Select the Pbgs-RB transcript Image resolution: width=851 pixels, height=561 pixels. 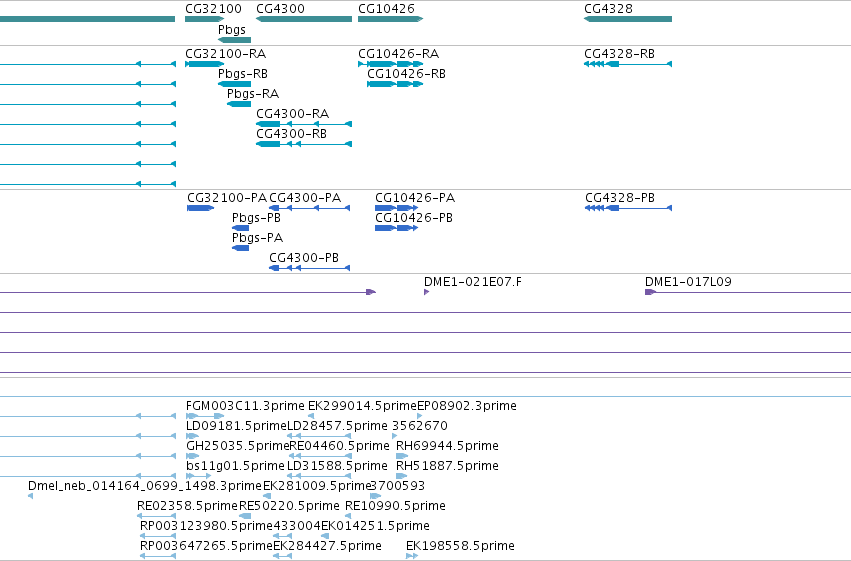[234, 84]
